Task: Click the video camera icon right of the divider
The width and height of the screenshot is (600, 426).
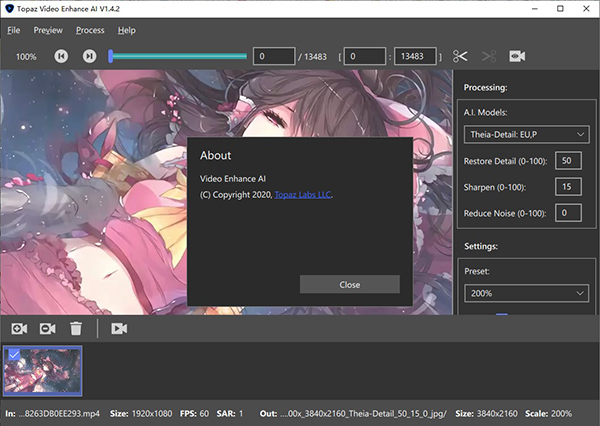Action: (x=119, y=328)
